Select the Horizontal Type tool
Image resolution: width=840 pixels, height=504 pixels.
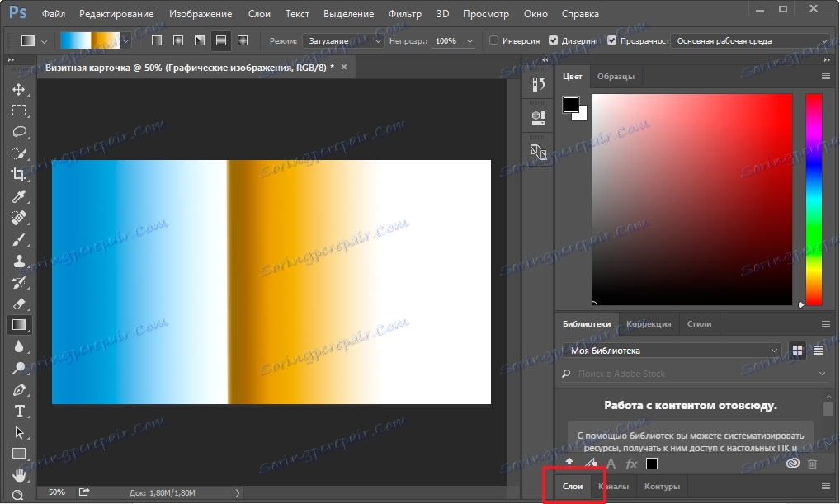pyautogui.click(x=18, y=411)
